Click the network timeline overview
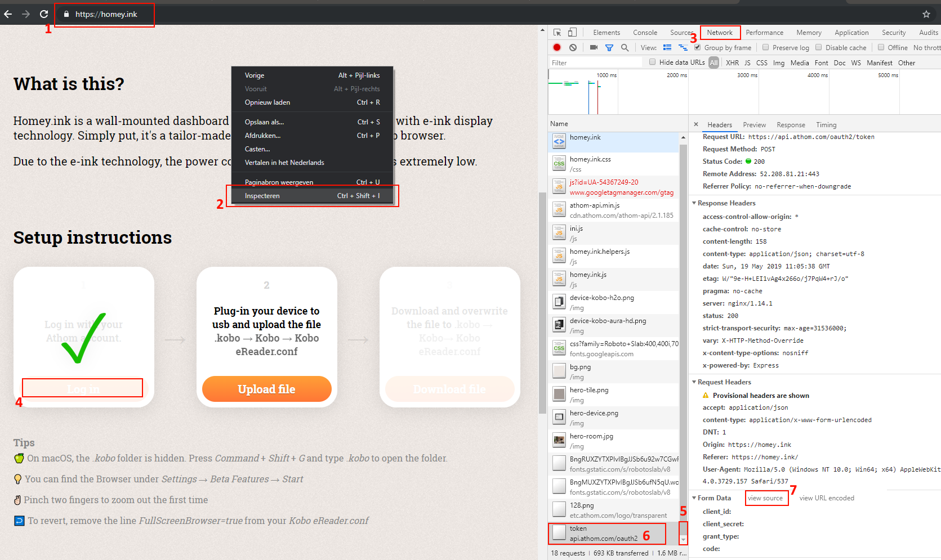This screenshot has width=941, height=560. pyautogui.click(x=744, y=93)
